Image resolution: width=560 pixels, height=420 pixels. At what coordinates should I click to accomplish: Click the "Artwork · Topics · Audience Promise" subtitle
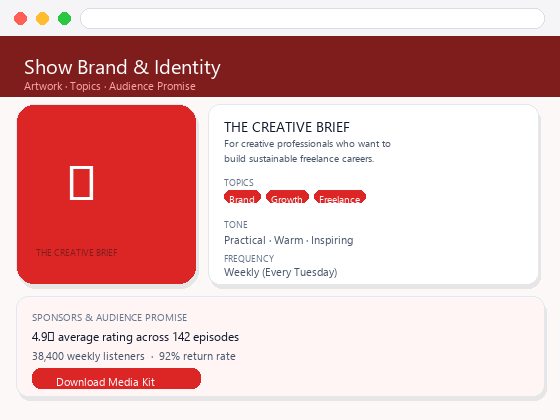[110, 86]
